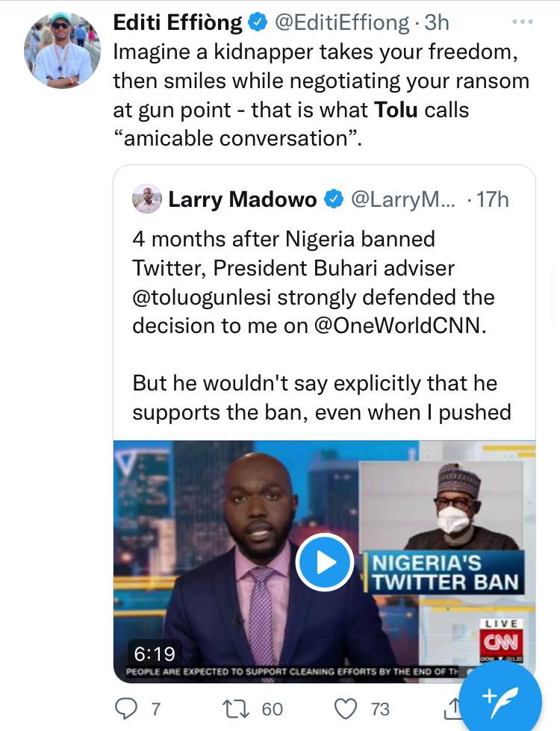
Task: Open the three-dot more options menu
Action: pyautogui.click(x=523, y=22)
